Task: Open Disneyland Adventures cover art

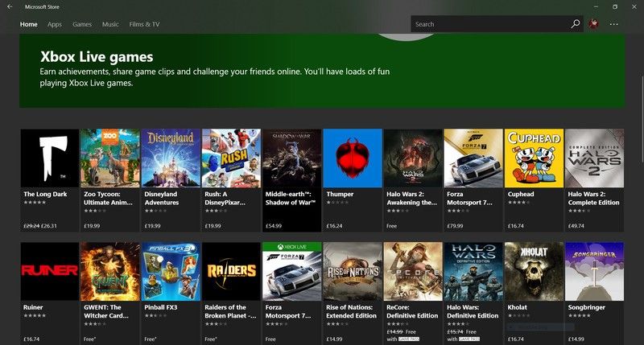Action: [x=171, y=158]
